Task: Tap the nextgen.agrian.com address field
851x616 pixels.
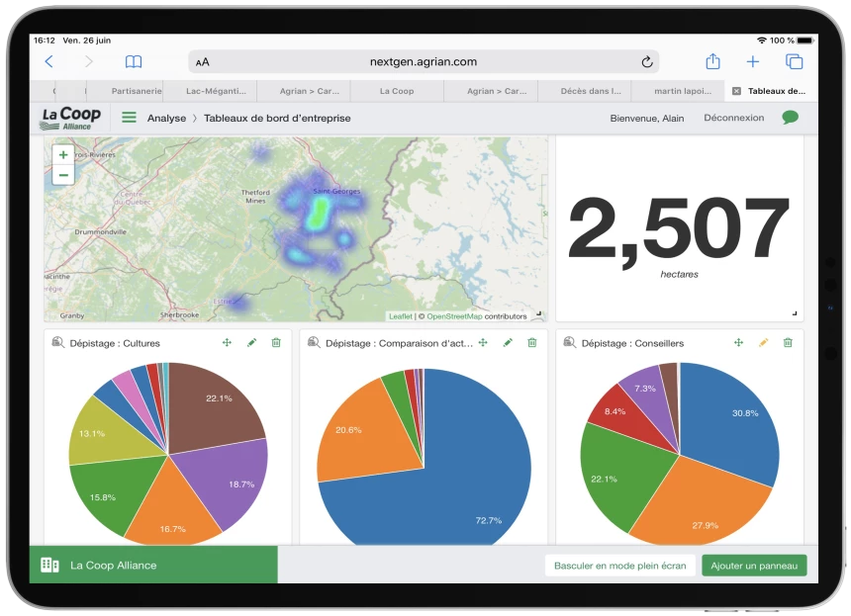Action: [424, 61]
